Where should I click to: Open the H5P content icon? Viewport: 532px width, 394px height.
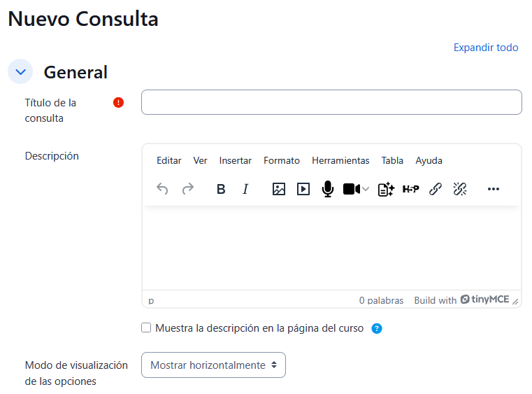(x=410, y=189)
